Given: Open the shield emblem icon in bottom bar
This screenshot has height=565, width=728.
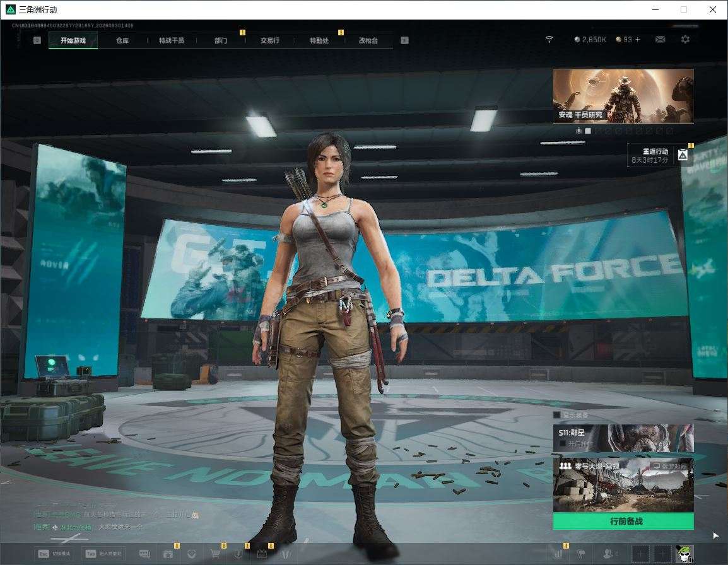Looking at the screenshot, I should pos(238,554).
